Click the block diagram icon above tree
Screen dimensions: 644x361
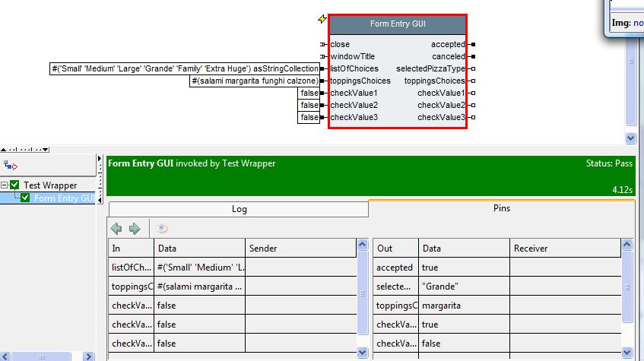11,165
